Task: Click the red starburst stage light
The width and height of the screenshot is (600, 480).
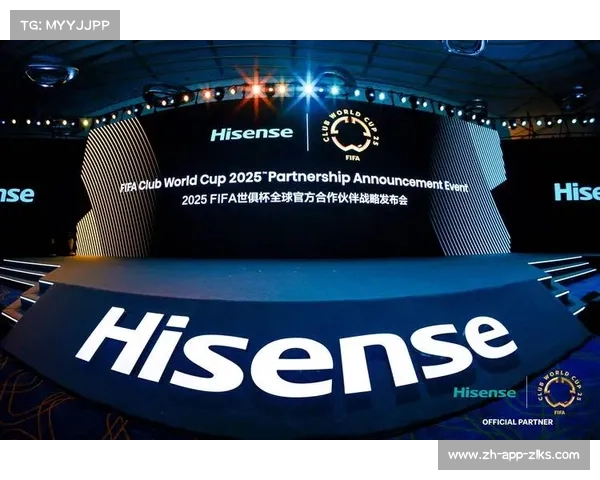Action: 256,88
